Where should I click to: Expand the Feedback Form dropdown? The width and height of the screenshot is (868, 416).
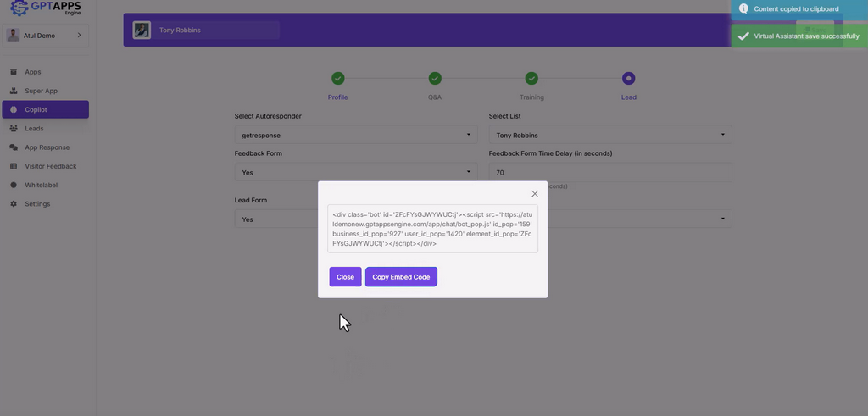pos(355,172)
